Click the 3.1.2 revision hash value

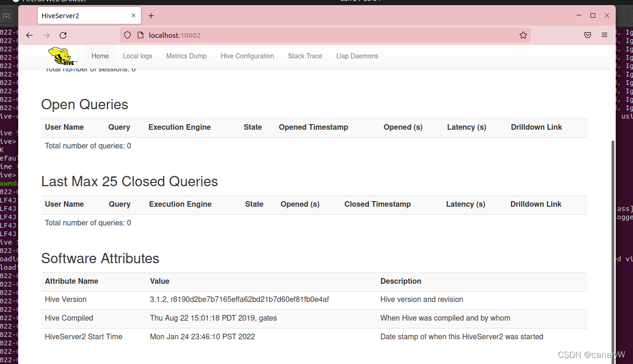point(239,300)
